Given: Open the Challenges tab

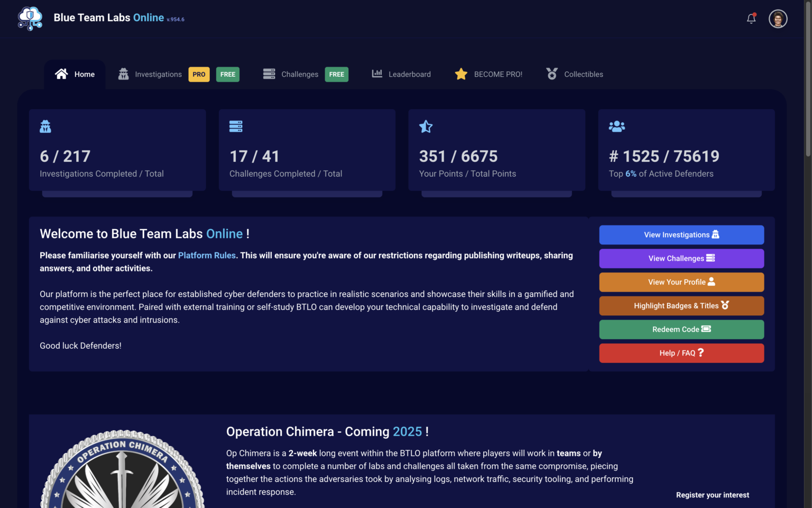Looking at the screenshot, I should (x=300, y=75).
